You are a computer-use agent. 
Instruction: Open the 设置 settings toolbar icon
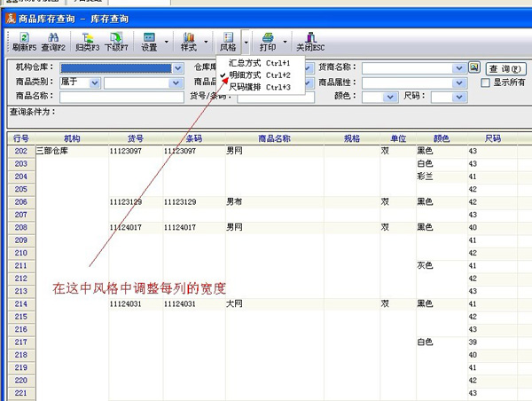tap(148, 41)
